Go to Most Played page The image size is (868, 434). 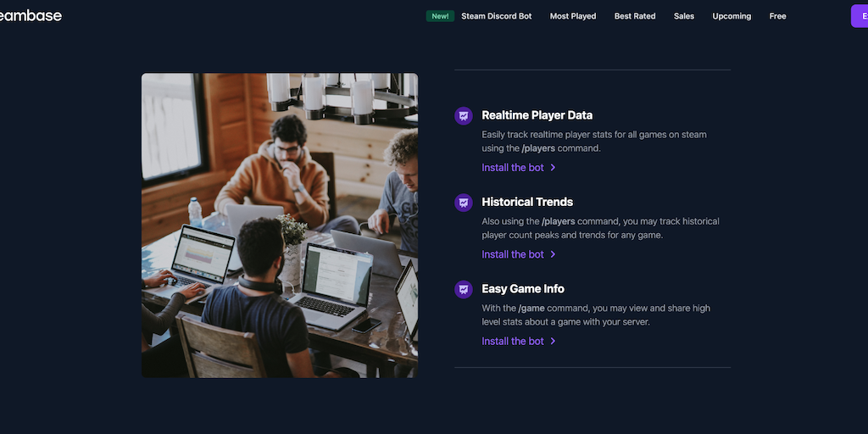573,16
